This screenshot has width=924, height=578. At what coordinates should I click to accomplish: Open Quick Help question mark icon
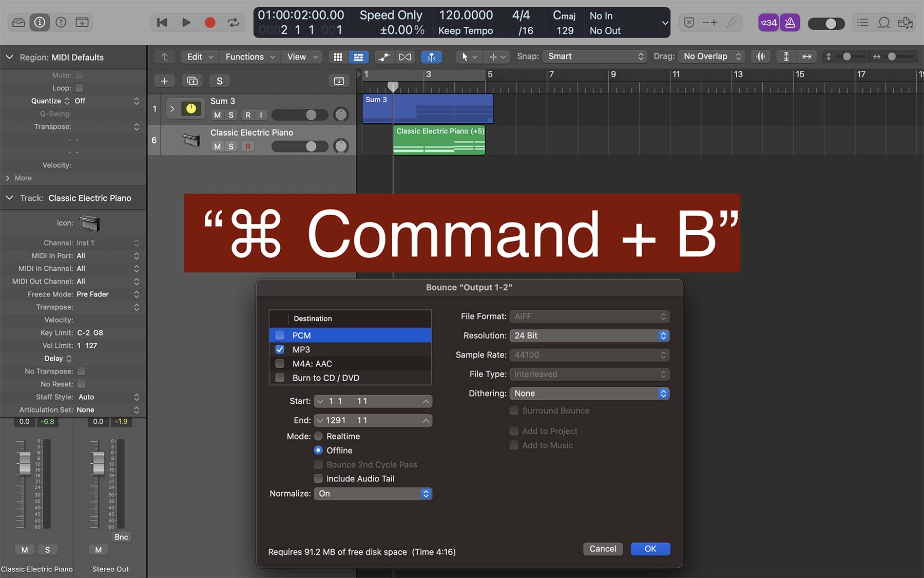(61, 23)
